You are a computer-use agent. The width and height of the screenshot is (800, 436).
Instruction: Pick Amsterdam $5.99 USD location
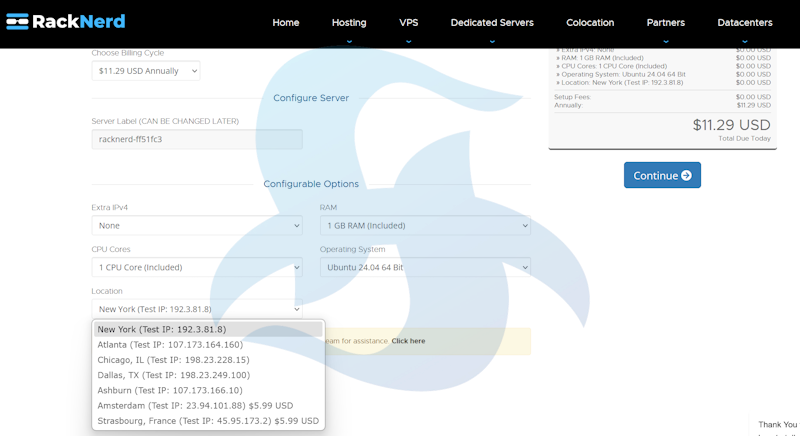[x=195, y=406]
